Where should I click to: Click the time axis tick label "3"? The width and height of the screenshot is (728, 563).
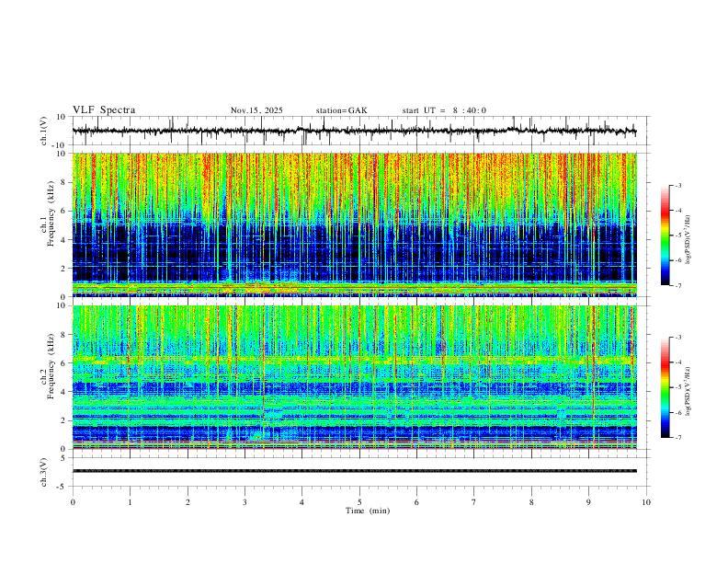pos(245,502)
